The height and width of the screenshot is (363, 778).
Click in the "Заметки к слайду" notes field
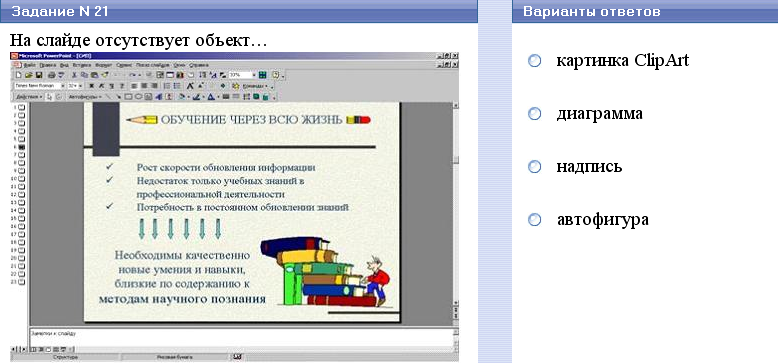click(241, 338)
